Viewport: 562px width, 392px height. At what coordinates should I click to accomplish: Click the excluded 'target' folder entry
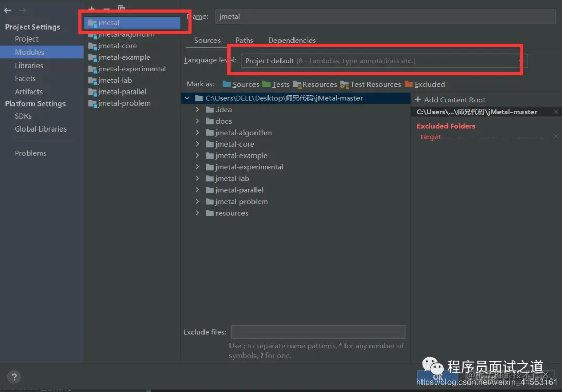(430, 137)
